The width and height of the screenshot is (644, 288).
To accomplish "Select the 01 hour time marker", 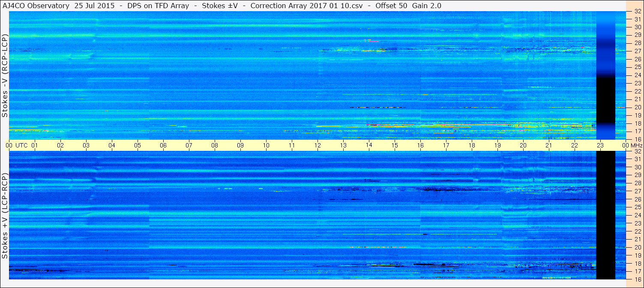I will click(35, 145).
